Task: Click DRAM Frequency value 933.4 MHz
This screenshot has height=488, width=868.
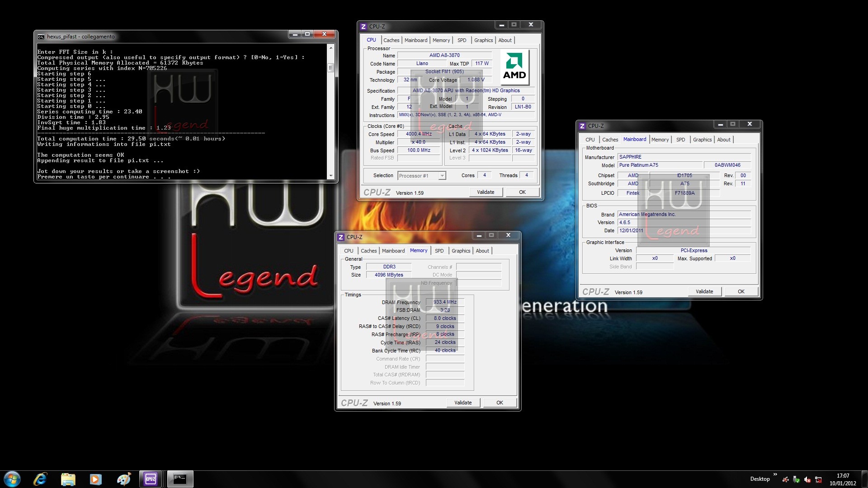Action: 445,302
